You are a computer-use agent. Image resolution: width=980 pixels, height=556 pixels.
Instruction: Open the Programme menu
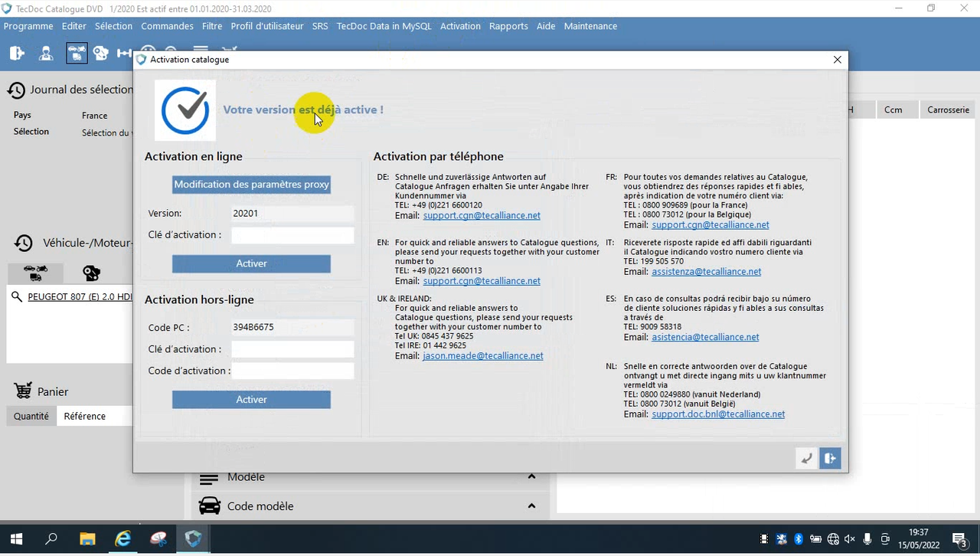coord(28,26)
